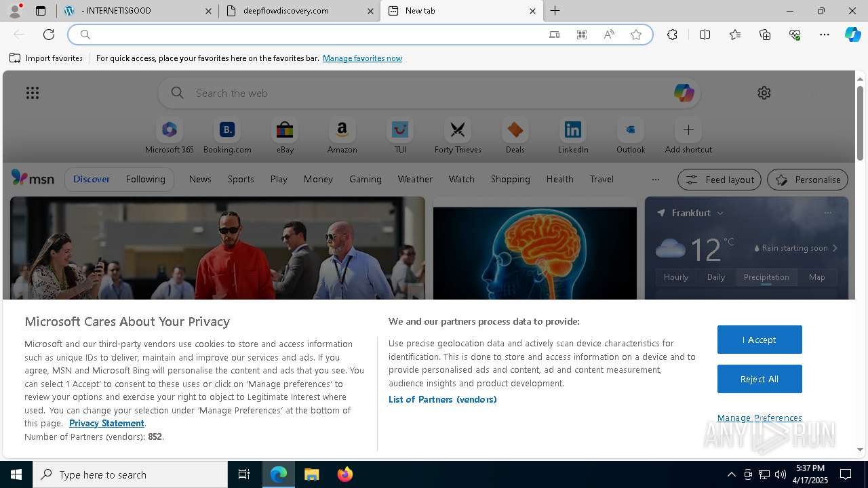
Task: Click the MSN logo
Action: tap(33, 178)
